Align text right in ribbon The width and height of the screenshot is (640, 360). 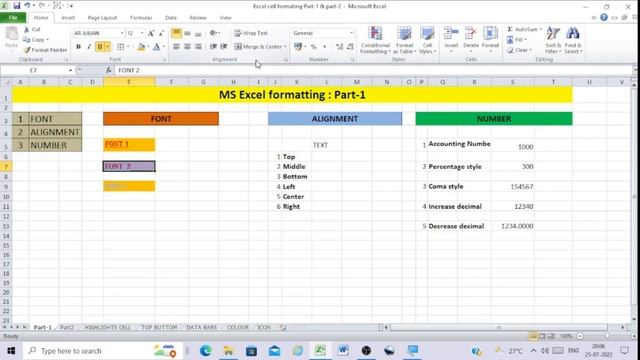pos(198,47)
